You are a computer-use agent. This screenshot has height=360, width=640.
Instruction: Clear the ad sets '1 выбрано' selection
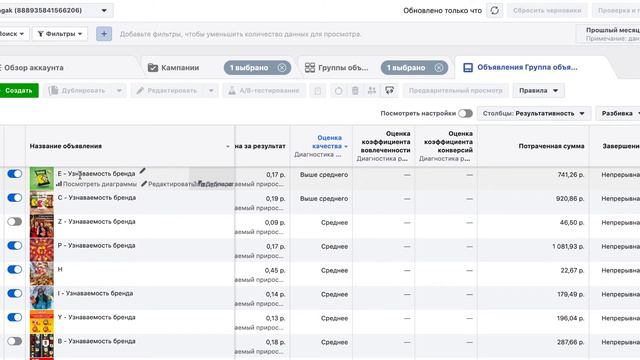pyautogui.click(x=439, y=68)
